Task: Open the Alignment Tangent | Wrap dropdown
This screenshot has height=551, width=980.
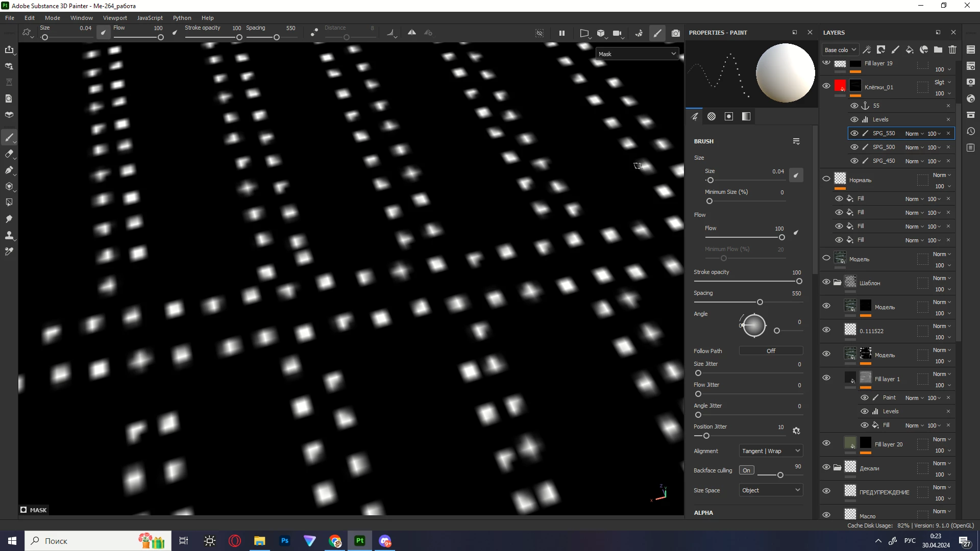Action: (x=771, y=451)
